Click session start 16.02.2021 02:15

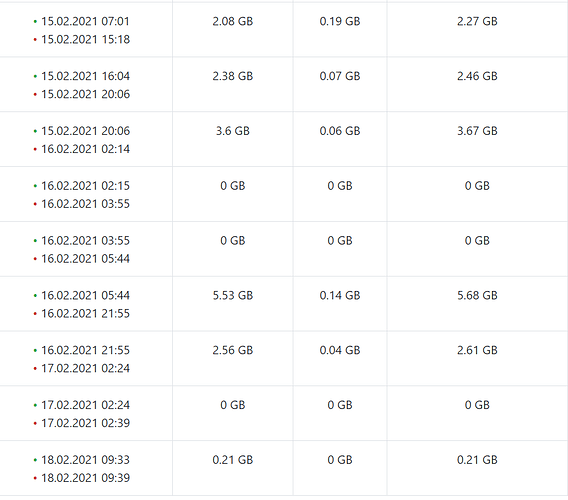click(x=85, y=186)
